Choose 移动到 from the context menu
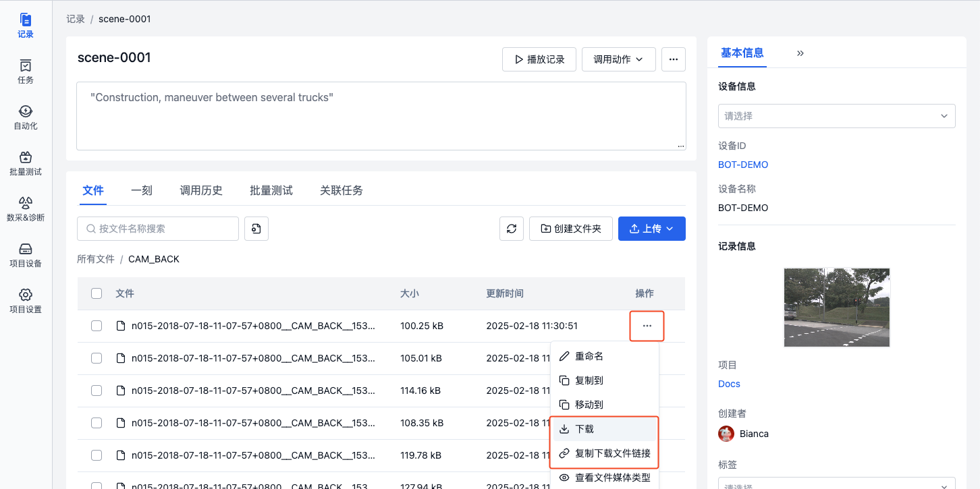980x489 pixels. 605,405
